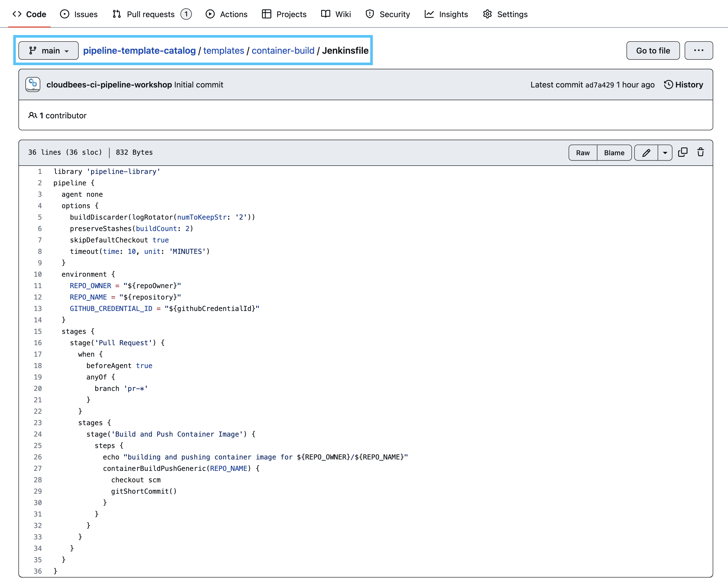Screen dimensions: 728x583
Task: Click the '832 Bytes' file size text
Action: tap(134, 152)
